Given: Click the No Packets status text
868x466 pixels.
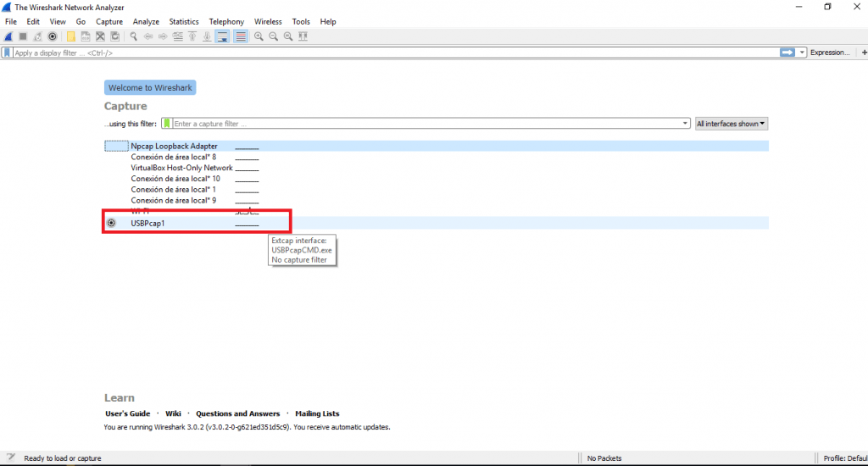Looking at the screenshot, I should click(604, 458).
